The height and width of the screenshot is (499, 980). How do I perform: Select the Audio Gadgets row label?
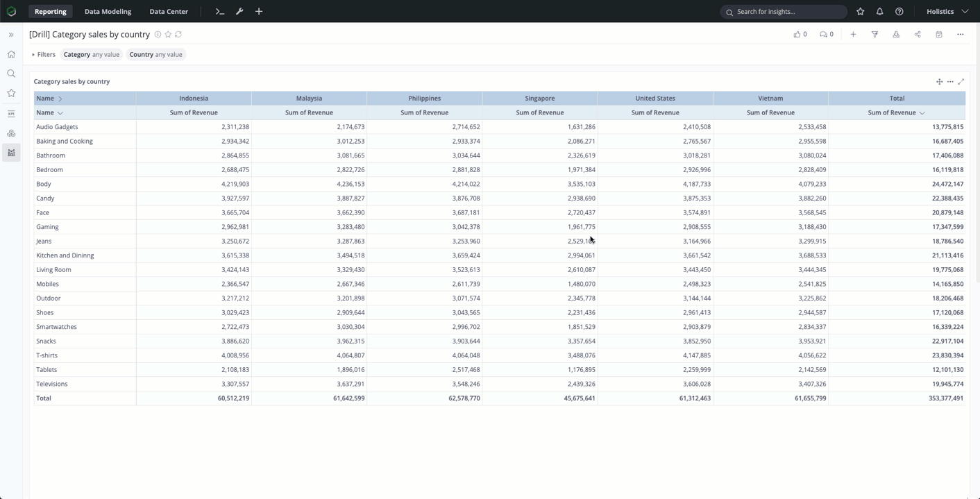click(x=57, y=127)
